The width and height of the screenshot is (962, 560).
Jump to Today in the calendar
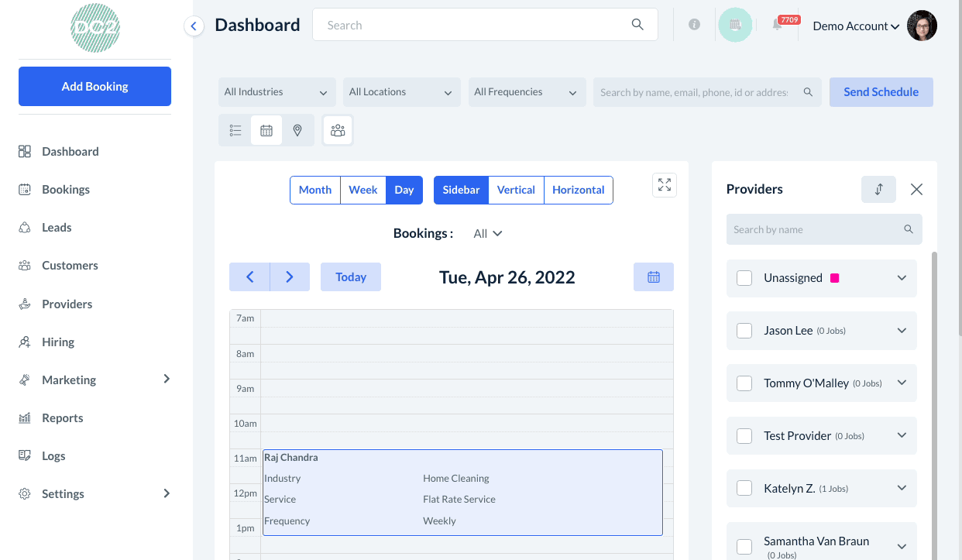[x=351, y=277]
